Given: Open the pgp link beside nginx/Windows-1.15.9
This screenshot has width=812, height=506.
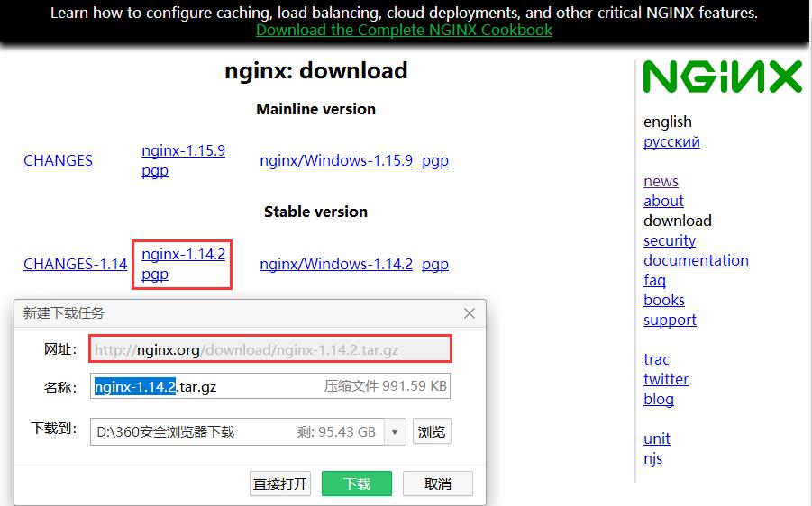Looking at the screenshot, I should coord(435,161).
